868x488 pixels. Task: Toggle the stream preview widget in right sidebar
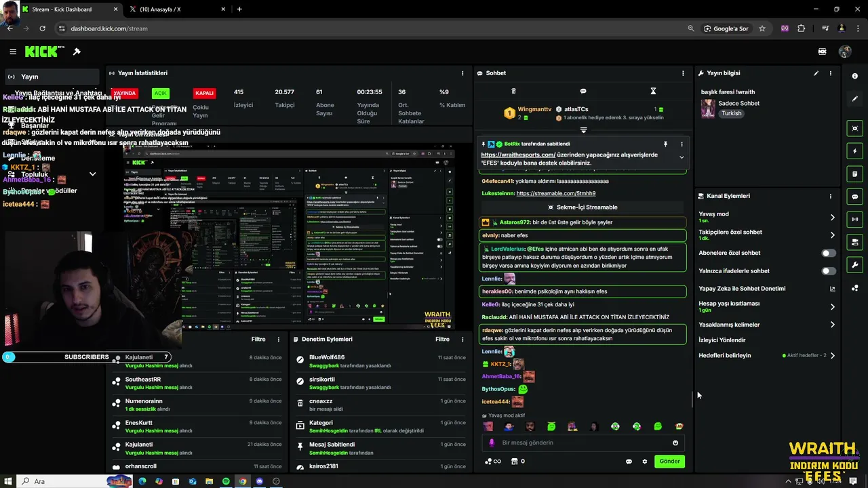(854, 128)
